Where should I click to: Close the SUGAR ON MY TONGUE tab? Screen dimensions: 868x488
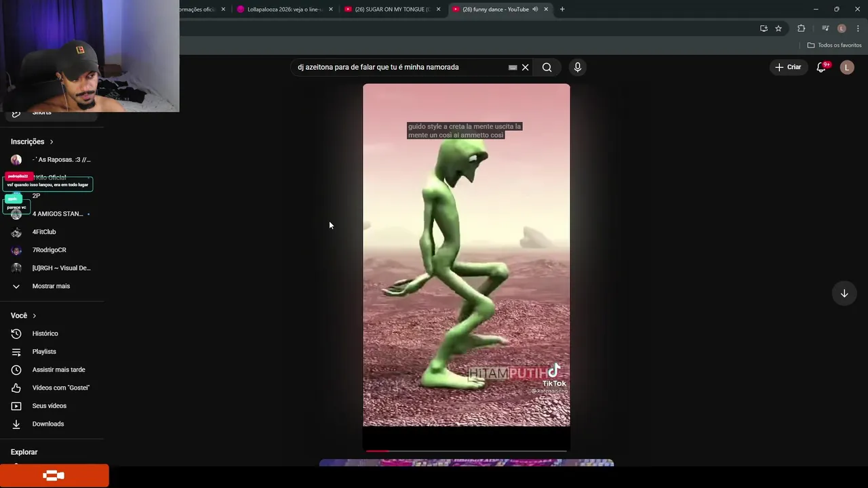[438, 9]
